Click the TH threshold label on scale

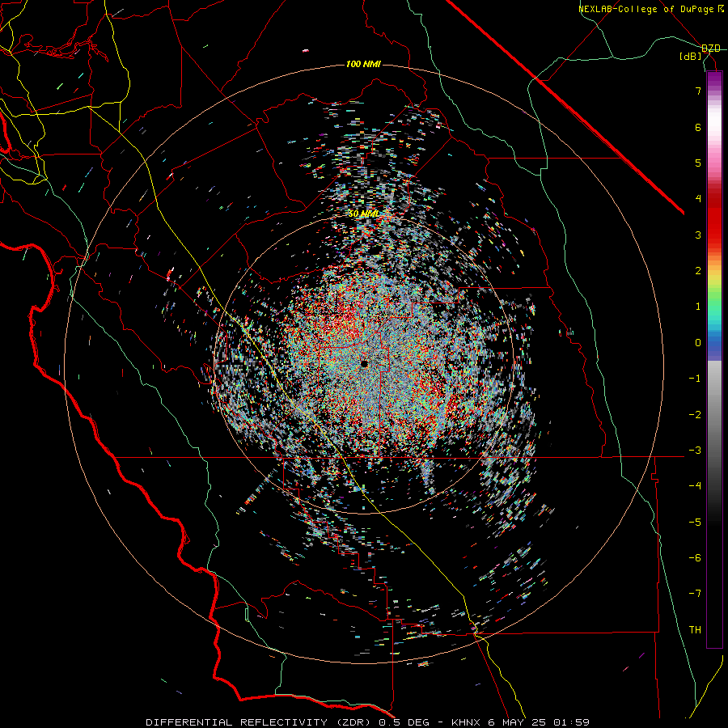pyautogui.click(x=695, y=630)
